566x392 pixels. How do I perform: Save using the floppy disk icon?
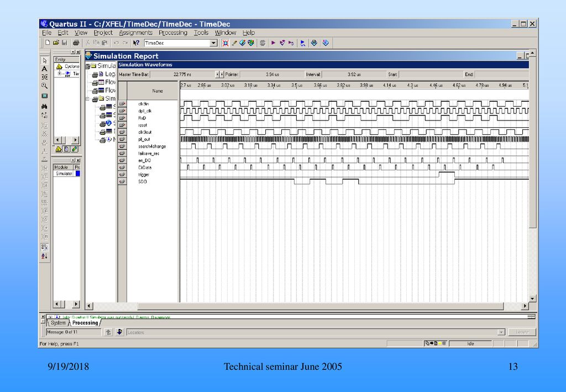pyautogui.click(x=65, y=43)
